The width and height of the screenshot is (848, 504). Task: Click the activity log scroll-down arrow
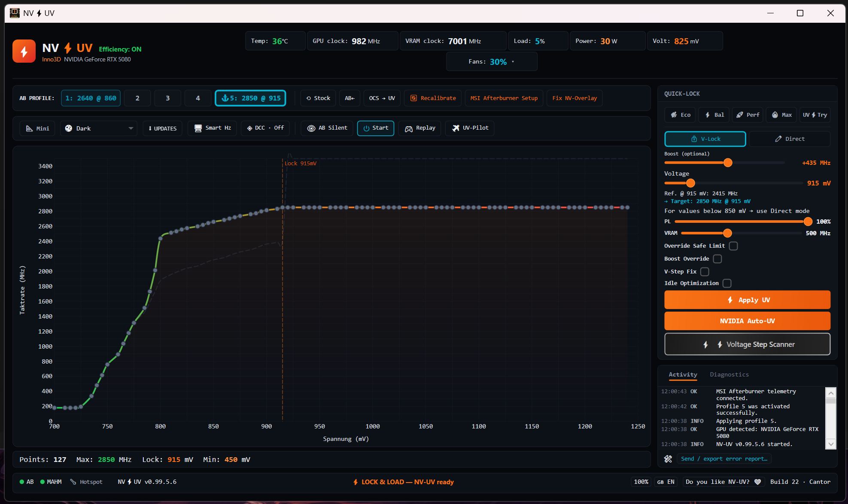831,444
